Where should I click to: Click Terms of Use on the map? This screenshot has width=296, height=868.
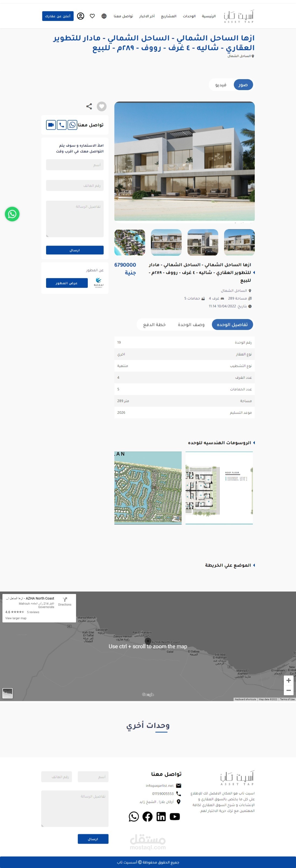pos(287,699)
